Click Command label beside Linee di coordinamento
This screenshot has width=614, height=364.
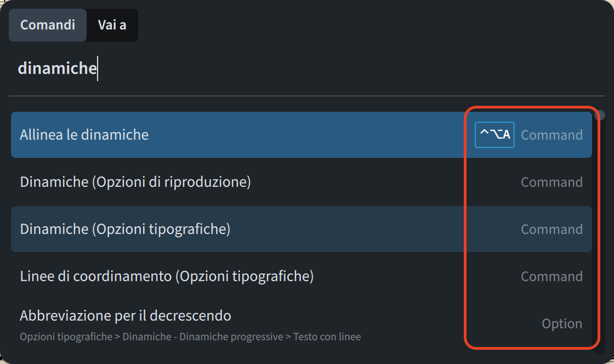click(552, 276)
